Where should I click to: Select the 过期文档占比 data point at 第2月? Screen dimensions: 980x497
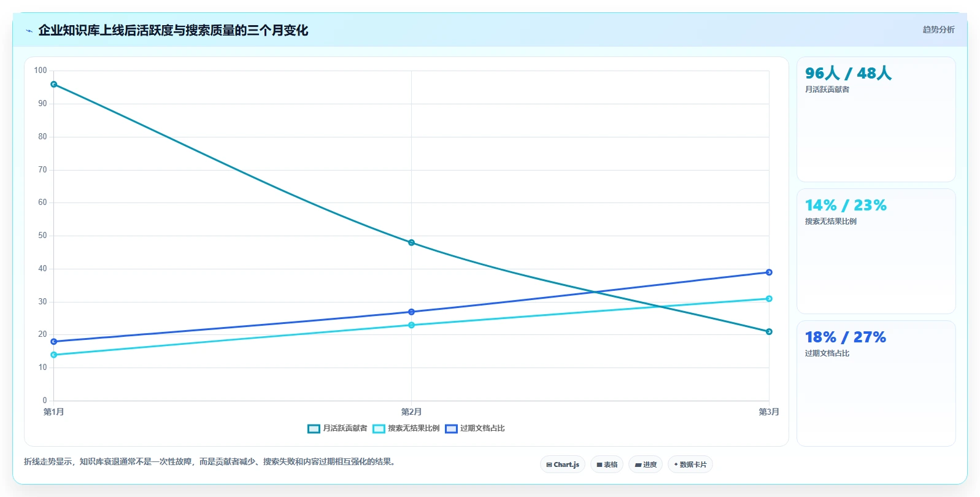click(411, 312)
